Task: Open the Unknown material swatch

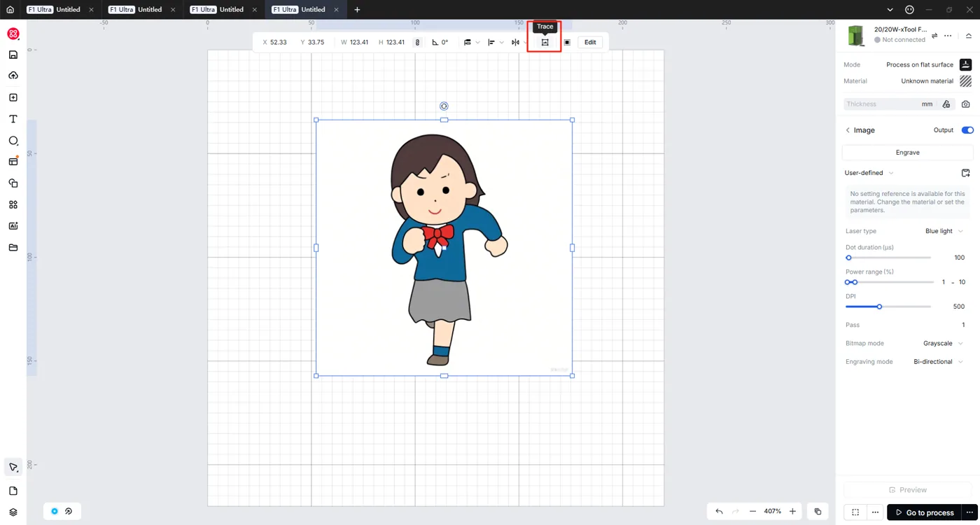Action: [x=966, y=81]
